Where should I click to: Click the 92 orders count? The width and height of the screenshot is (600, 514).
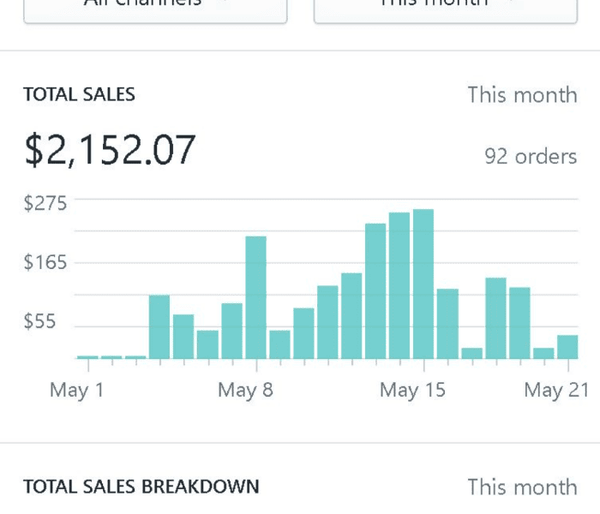click(530, 157)
